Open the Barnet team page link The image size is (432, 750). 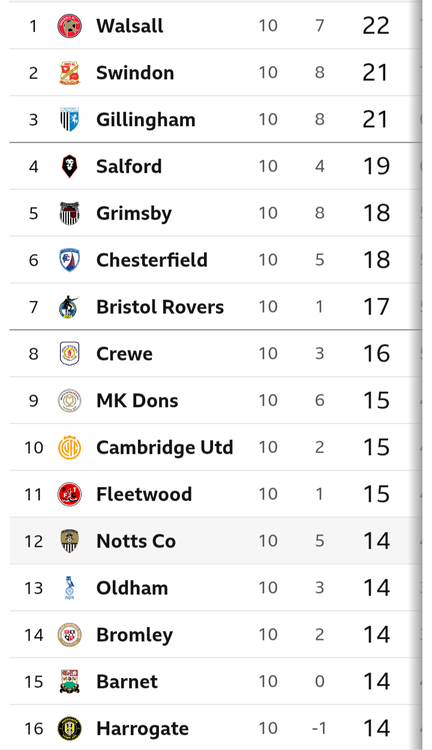click(127, 682)
